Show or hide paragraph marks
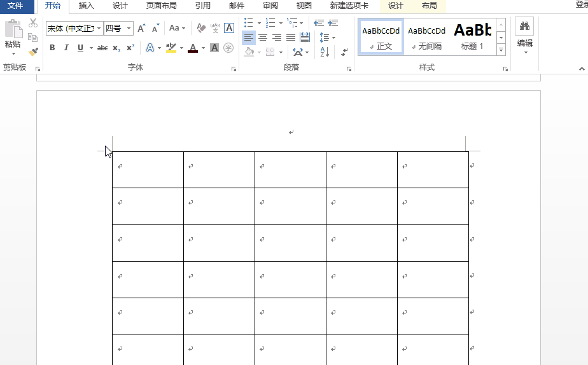This screenshot has width=588, height=365. [344, 52]
